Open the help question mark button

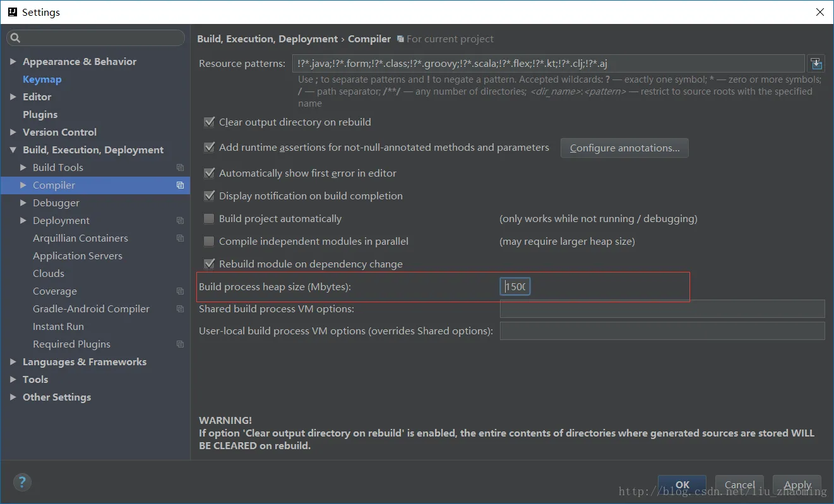22,483
